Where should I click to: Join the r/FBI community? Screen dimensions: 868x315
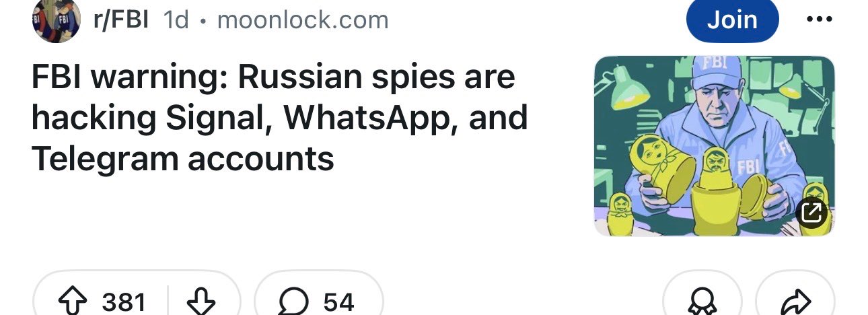coord(732,20)
